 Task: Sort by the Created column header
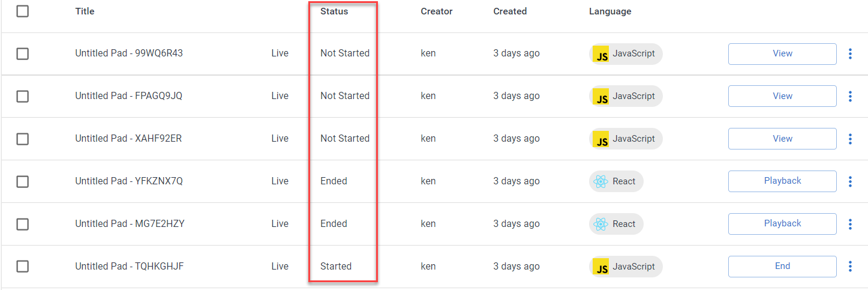(510, 11)
